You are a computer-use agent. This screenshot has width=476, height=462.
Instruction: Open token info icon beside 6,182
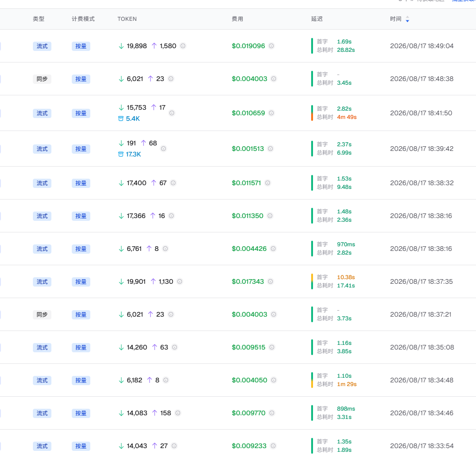[x=166, y=380]
